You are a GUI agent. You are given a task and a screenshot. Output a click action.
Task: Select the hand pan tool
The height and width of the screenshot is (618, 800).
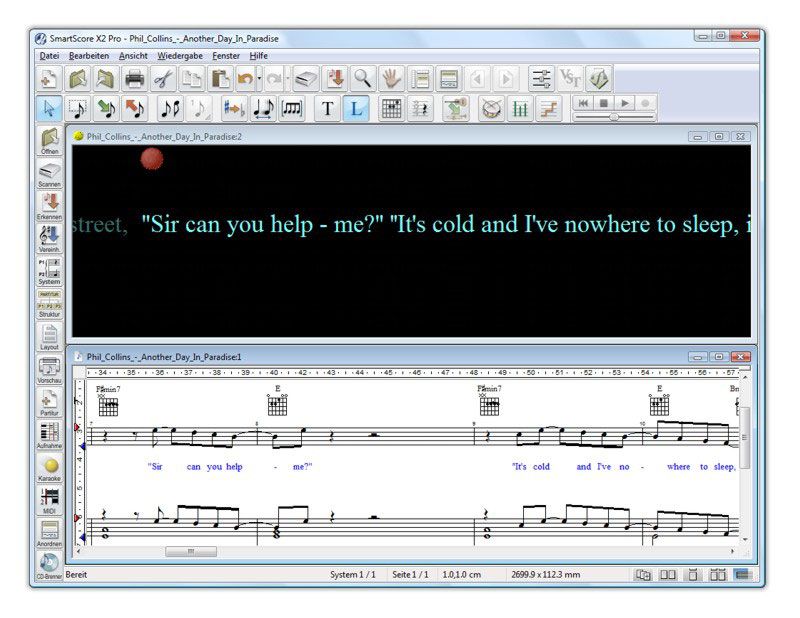tap(391, 79)
